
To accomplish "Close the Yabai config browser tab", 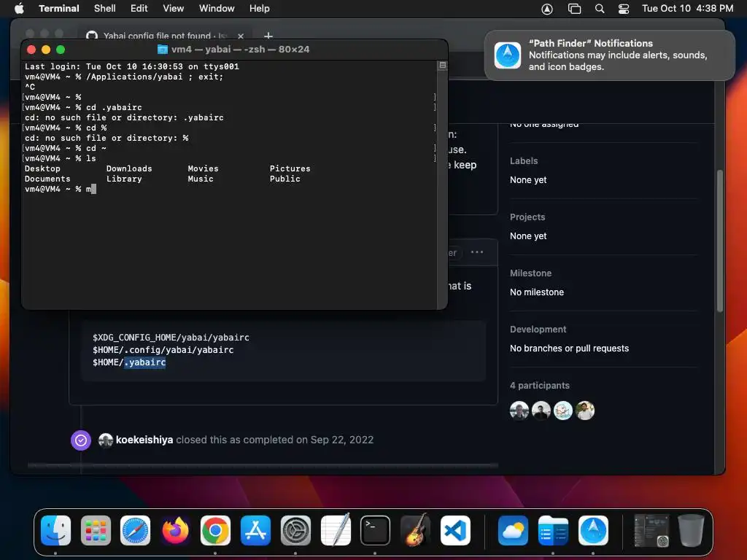I will (241, 36).
